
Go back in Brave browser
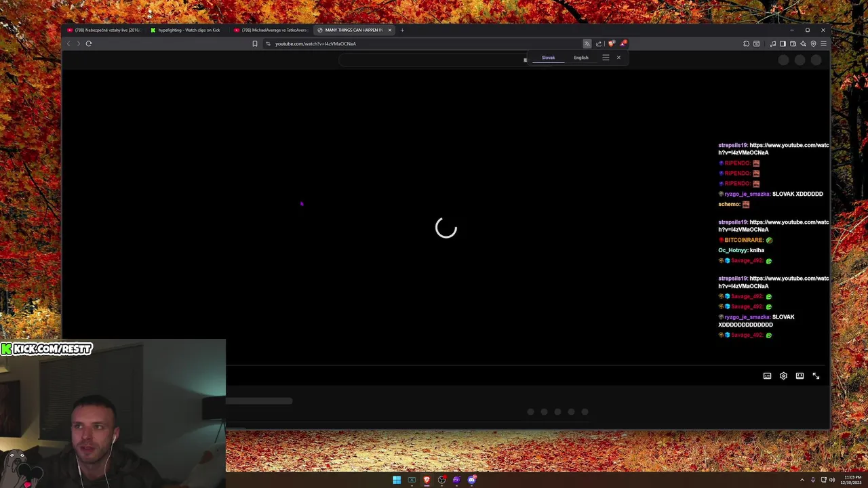tap(68, 43)
